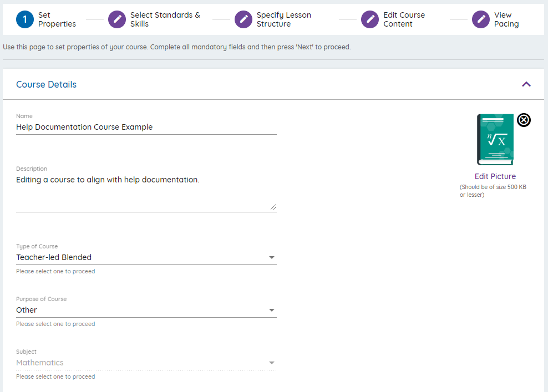Go to the View Pacing step

click(x=495, y=19)
